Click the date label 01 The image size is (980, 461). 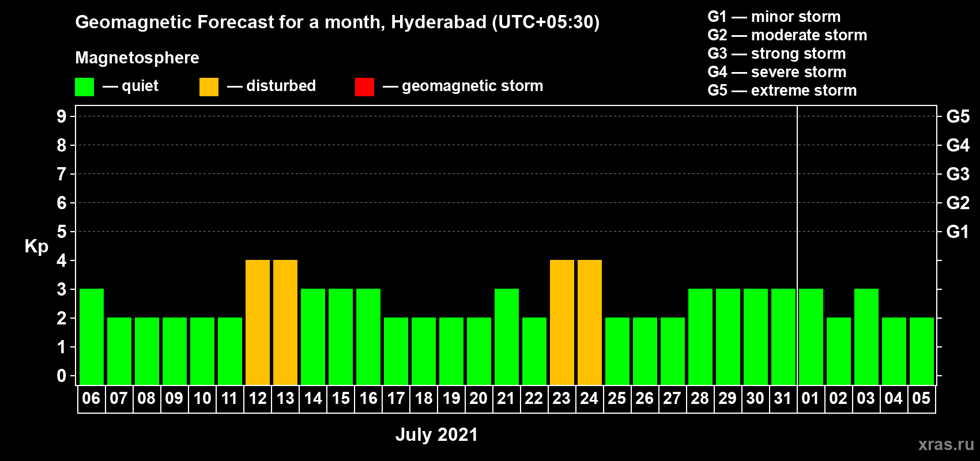coord(811,398)
